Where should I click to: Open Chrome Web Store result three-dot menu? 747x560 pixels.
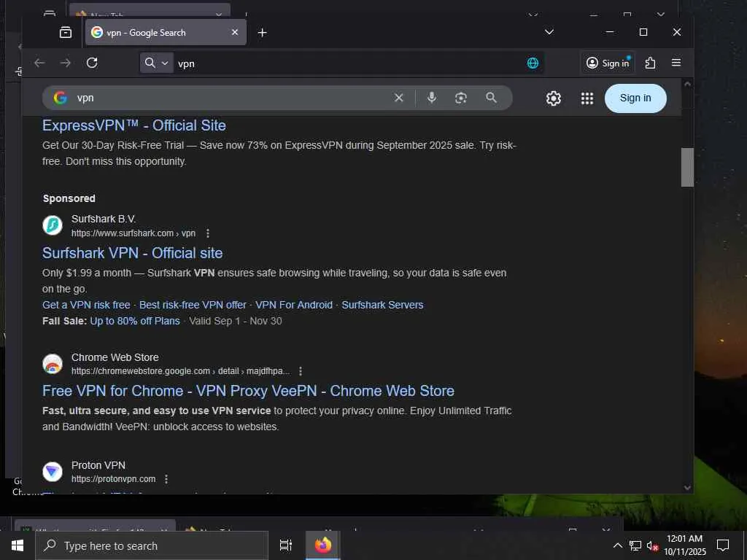300,371
